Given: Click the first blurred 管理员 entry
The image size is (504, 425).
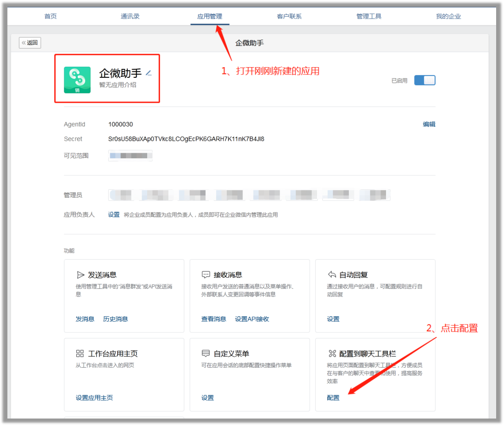Looking at the screenshot, I should pos(122,195).
